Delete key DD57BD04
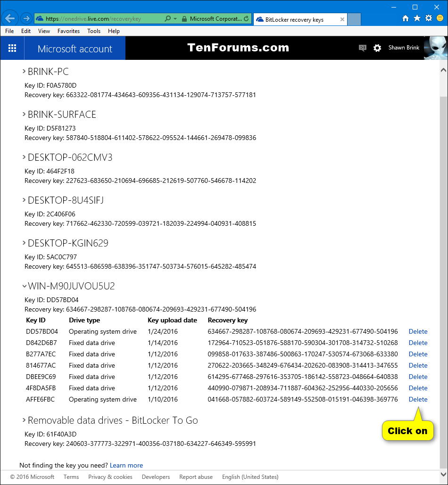The height and width of the screenshot is (485, 448). pyautogui.click(x=418, y=331)
